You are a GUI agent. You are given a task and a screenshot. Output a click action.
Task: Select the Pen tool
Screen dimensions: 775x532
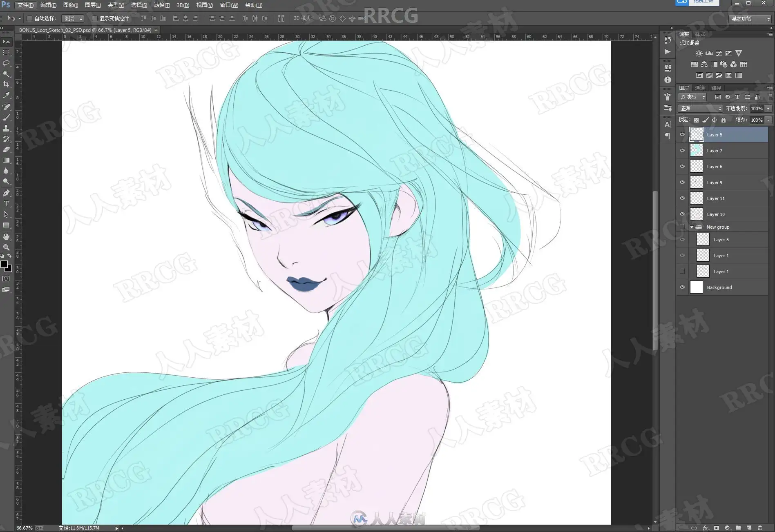click(6, 193)
